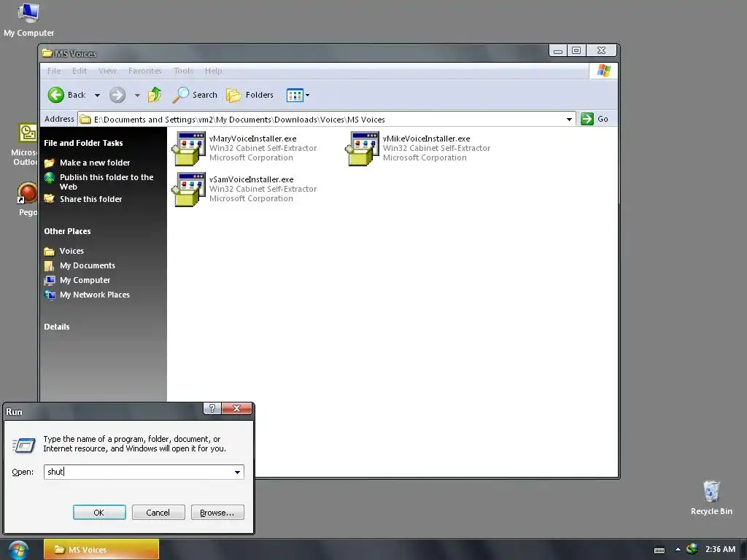Open the Edit menu
The height and width of the screenshot is (560, 747).
click(79, 71)
